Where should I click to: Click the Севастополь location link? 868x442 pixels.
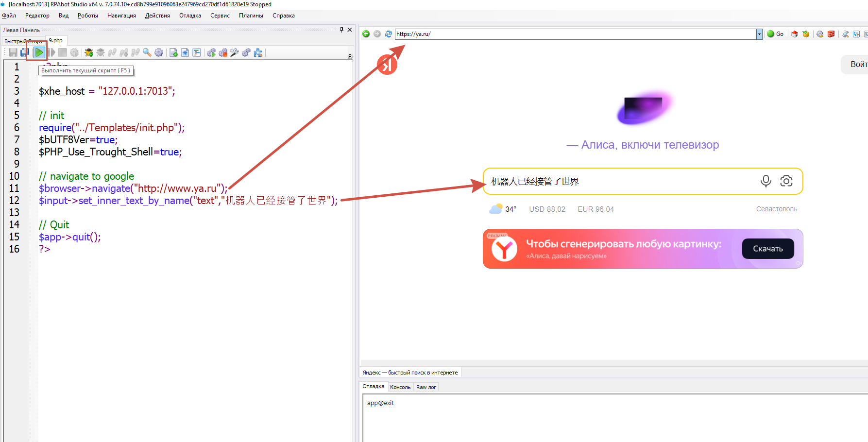[776, 209]
